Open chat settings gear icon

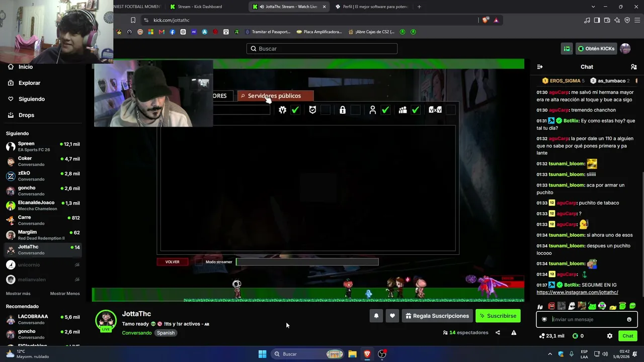click(610, 336)
